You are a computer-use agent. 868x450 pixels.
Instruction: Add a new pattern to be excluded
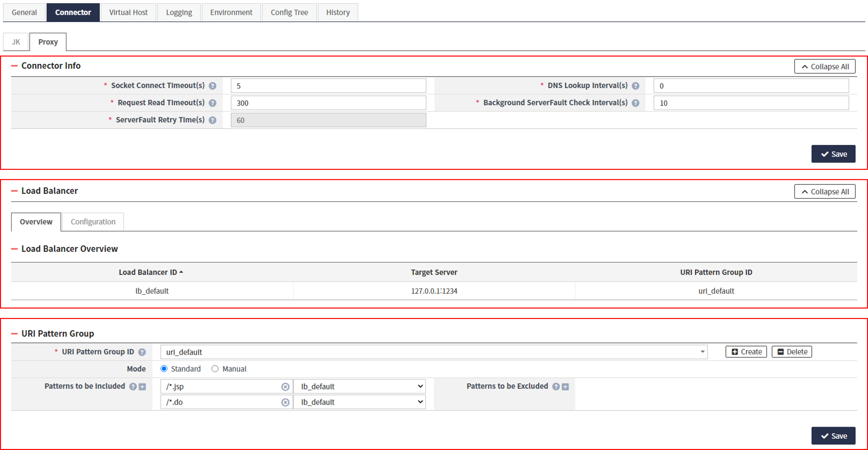click(565, 387)
